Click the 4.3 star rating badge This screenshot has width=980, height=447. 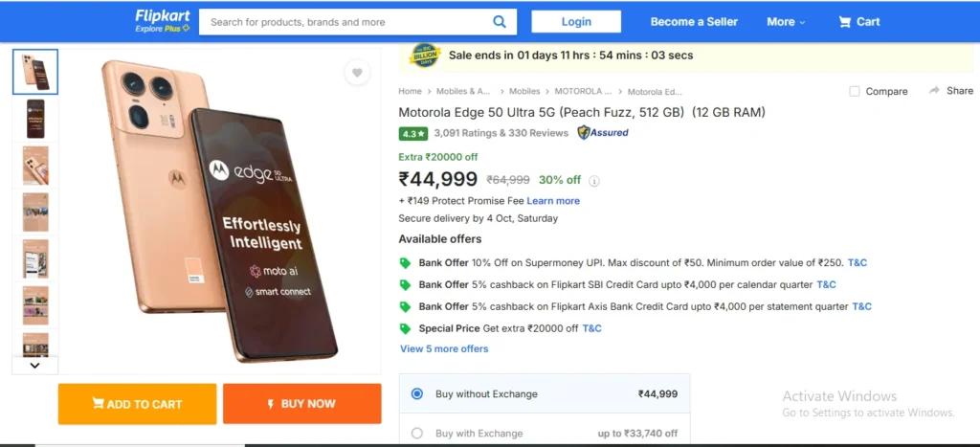pyautogui.click(x=412, y=134)
